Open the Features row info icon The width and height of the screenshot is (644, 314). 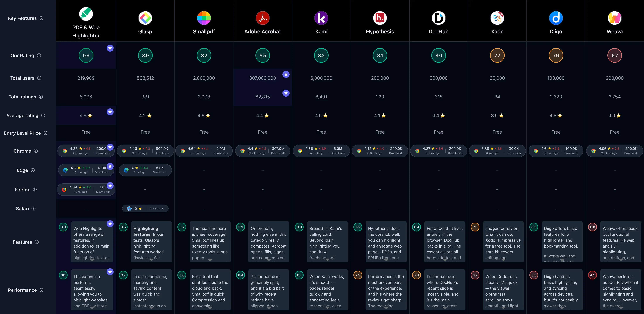point(37,242)
